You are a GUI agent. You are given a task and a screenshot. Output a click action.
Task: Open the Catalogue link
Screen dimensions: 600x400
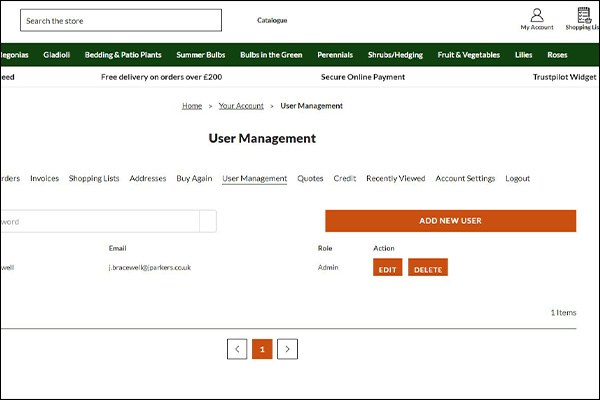click(271, 20)
